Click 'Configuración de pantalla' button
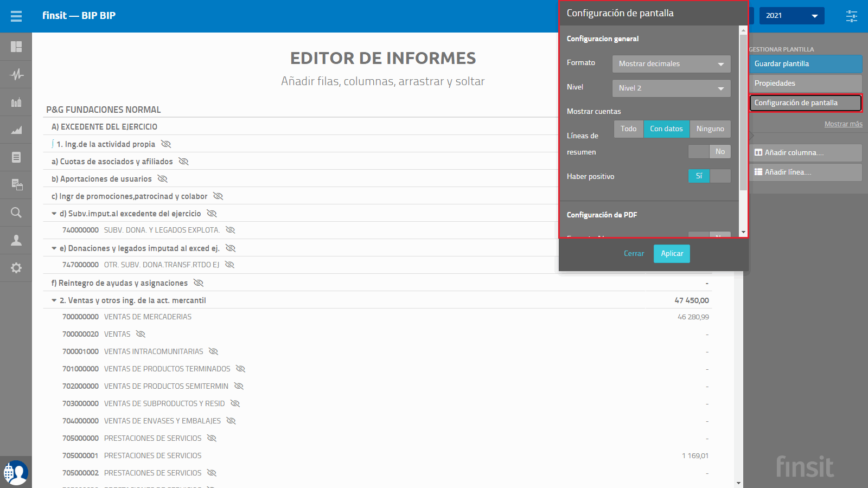This screenshot has height=488, width=868. [x=806, y=103]
